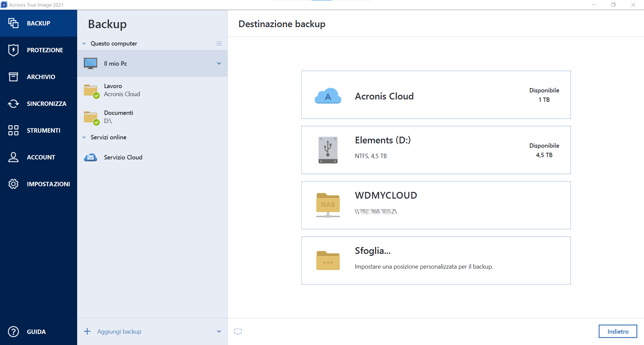Open the Protezione shield icon
This screenshot has width=644, height=345.
[13, 50]
